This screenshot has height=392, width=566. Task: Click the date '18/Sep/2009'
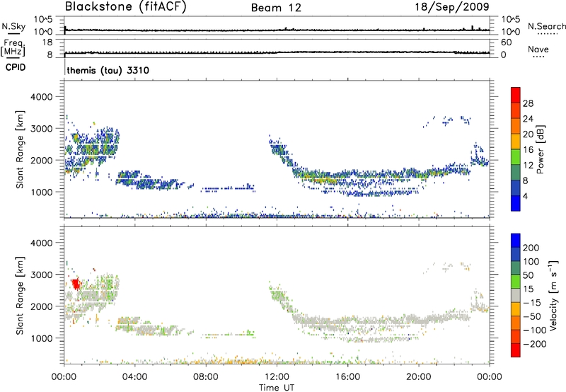(x=452, y=6)
